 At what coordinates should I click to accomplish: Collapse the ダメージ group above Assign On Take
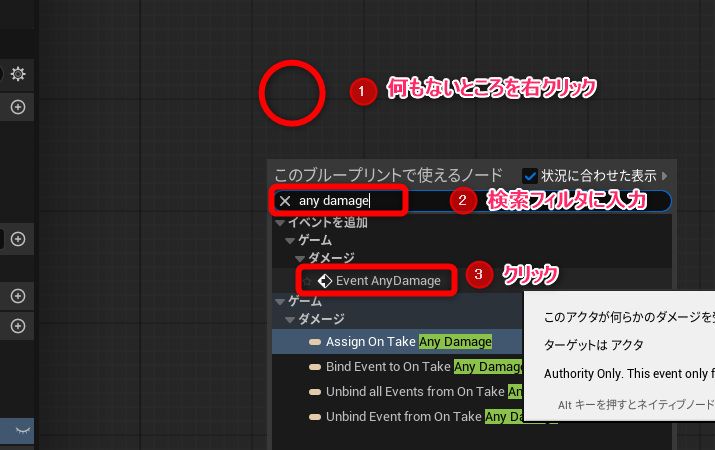coord(290,320)
